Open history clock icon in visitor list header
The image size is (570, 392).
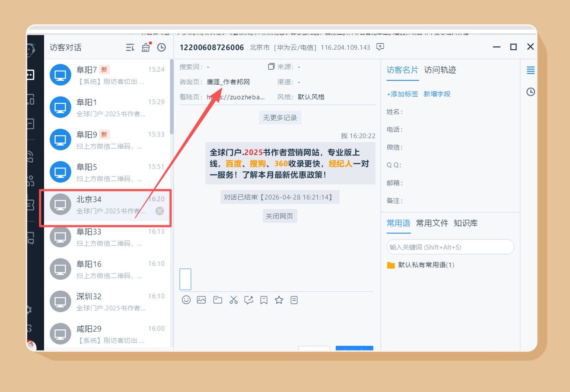click(x=162, y=47)
